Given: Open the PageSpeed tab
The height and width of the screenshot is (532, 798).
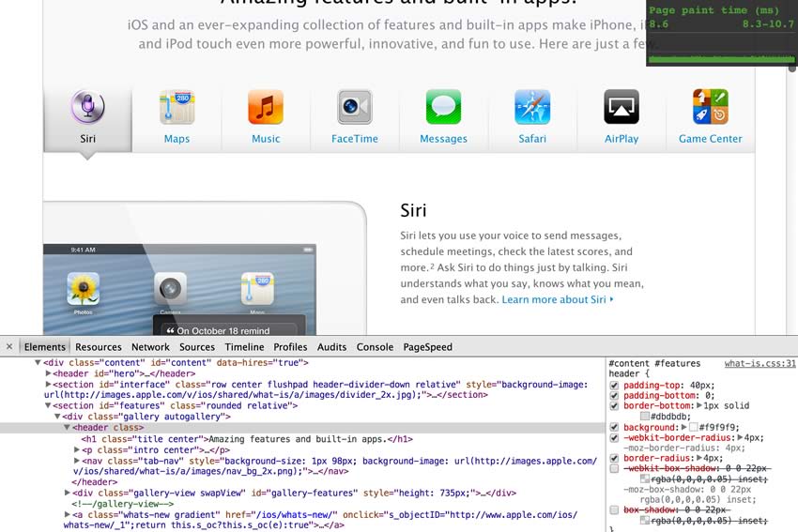Looking at the screenshot, I should pyautogui.click(x=427, y=347).
